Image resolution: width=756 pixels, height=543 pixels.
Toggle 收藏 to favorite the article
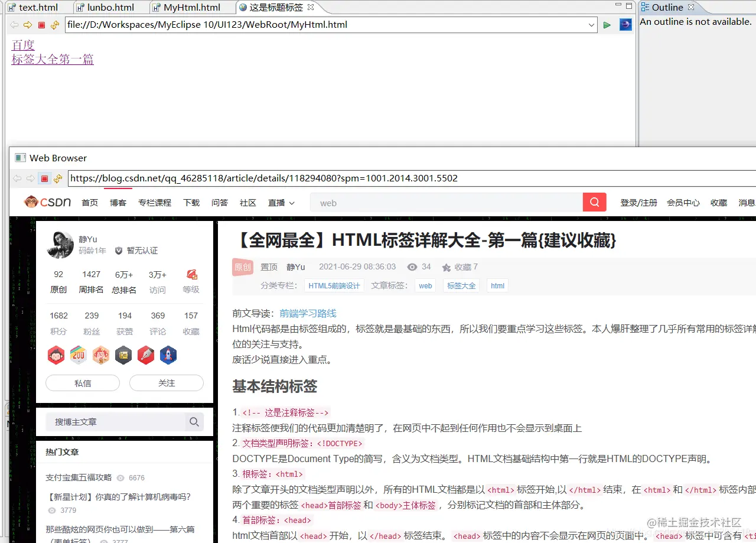click(x=460, y=266)
